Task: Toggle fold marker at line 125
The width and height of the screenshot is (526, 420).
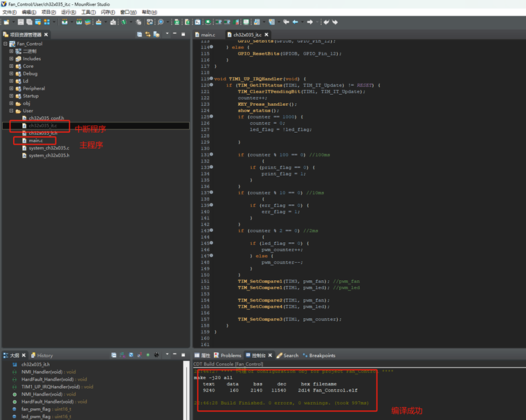Action: point(211,116)
